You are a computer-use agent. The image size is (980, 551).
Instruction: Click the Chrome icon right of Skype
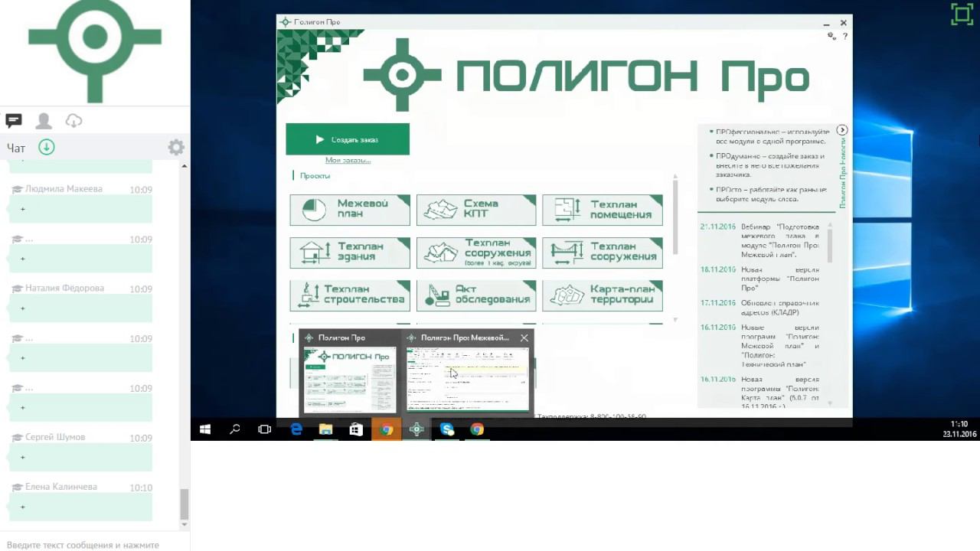click(477, 429)
